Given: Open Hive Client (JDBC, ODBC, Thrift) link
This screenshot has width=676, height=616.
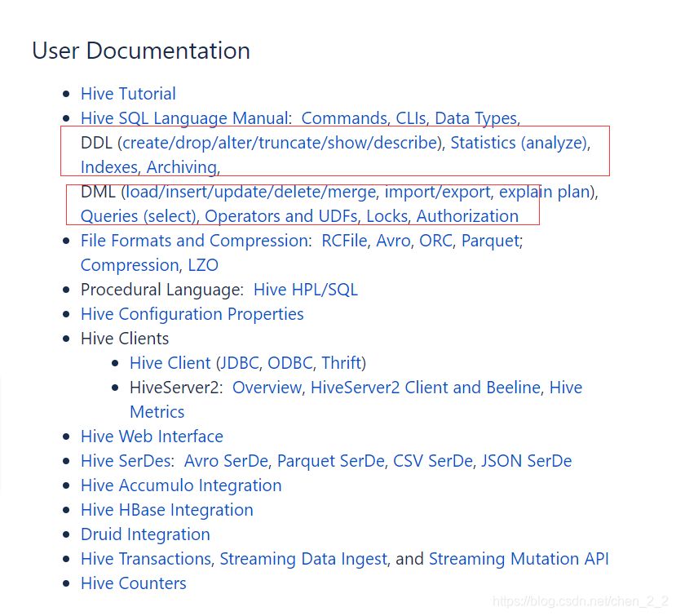Looking at the screenshot, I should coord(248,363).
